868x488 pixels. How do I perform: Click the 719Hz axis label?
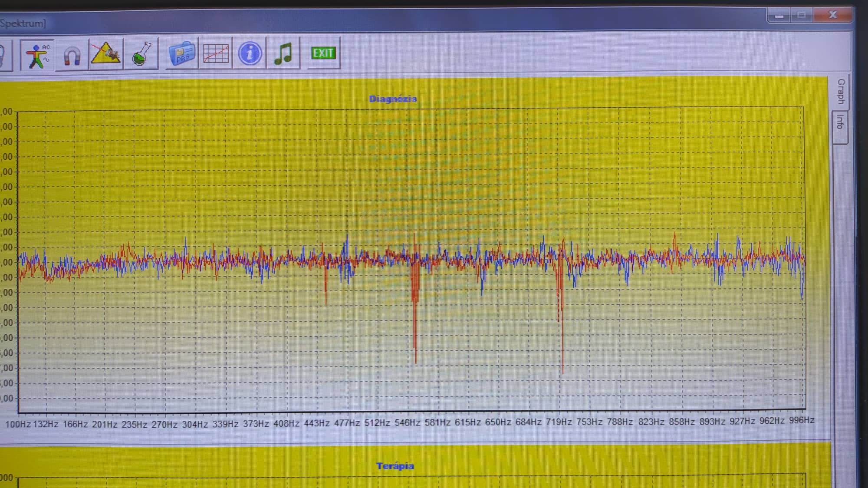(559, 422)
